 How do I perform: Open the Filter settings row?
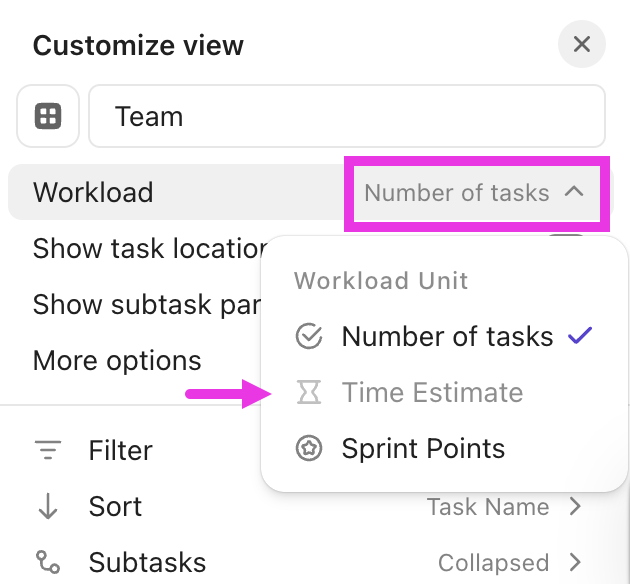tap(121, 451)
